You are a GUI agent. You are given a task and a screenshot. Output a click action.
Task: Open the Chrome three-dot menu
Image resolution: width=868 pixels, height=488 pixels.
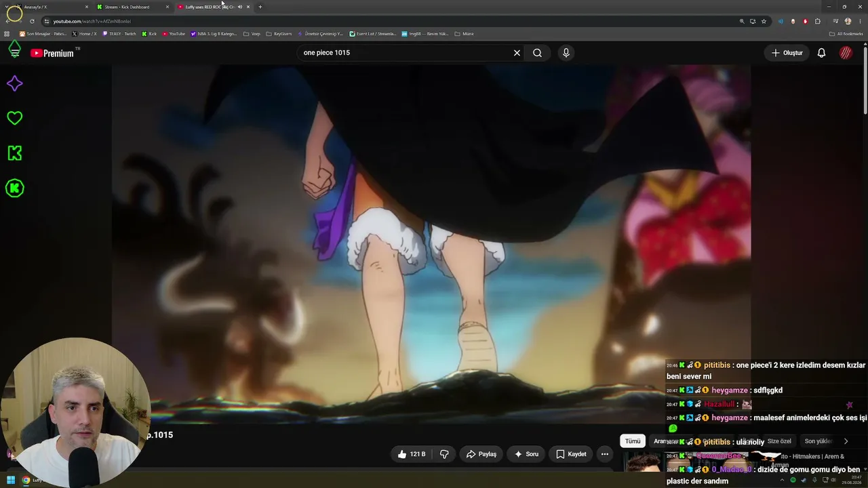860,21
